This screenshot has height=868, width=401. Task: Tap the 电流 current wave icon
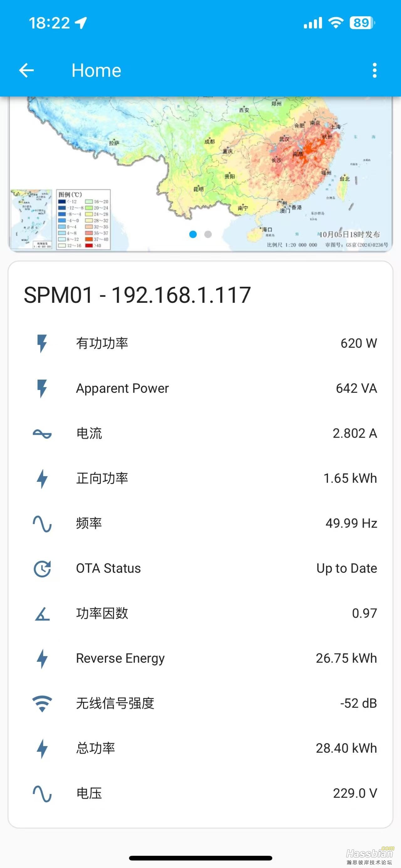(42, 434)
